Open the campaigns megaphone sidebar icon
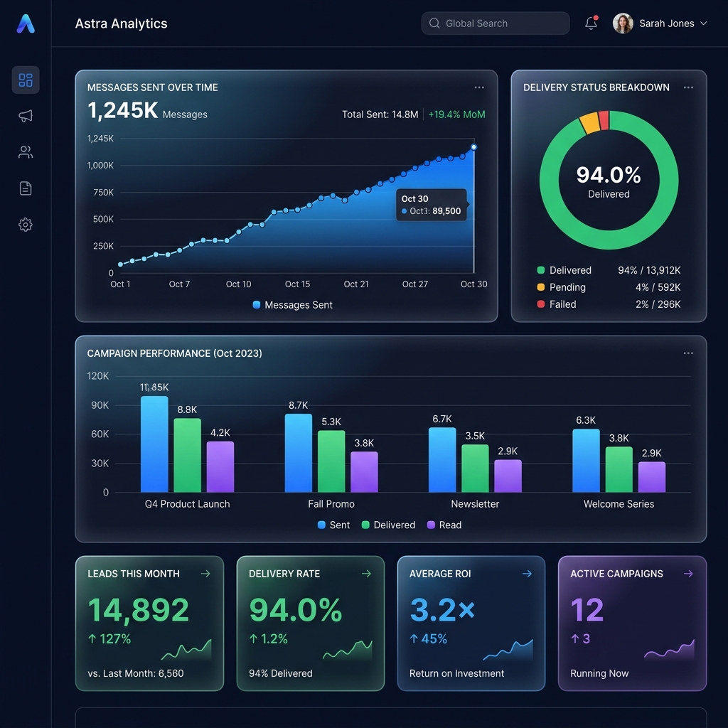 pos(26,116)
